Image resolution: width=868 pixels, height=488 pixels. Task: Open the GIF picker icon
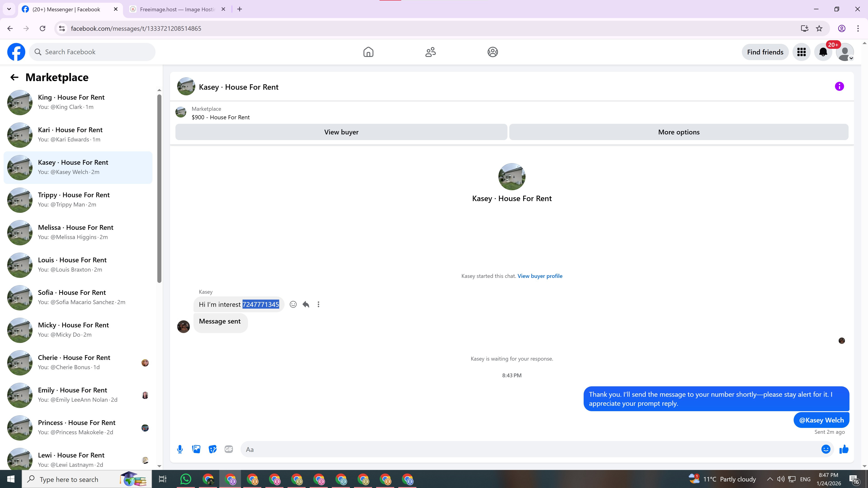[x=229, y=449]
